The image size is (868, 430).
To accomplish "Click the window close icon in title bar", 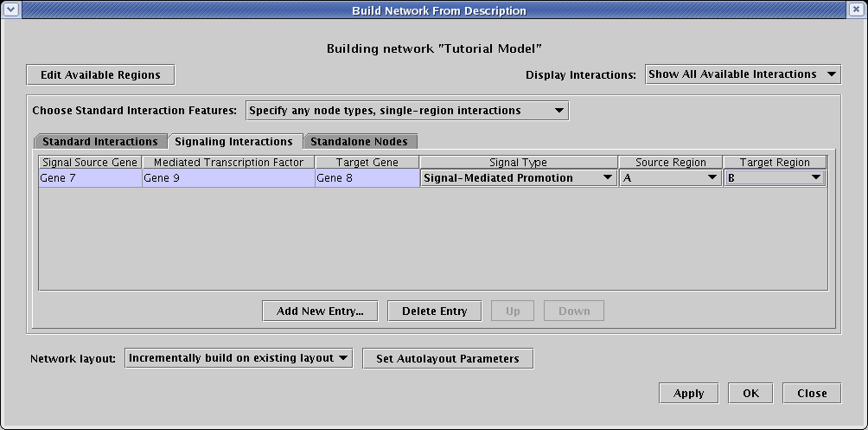I will point(855,10).
